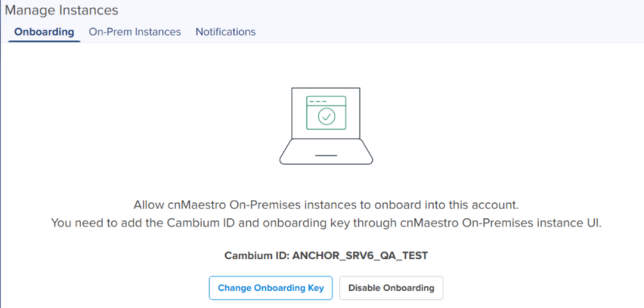The height and width of the screenshot is (308, 644).
Task: Click the green browser window icon on laptop screen
Action: pyautogui.click(x=326, y=112)
